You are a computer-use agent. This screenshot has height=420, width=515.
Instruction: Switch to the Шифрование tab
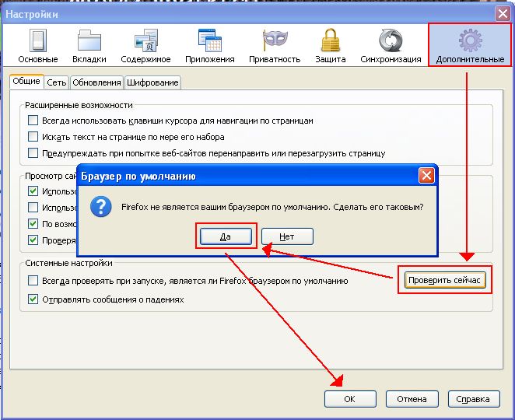(x=152, y=82)
